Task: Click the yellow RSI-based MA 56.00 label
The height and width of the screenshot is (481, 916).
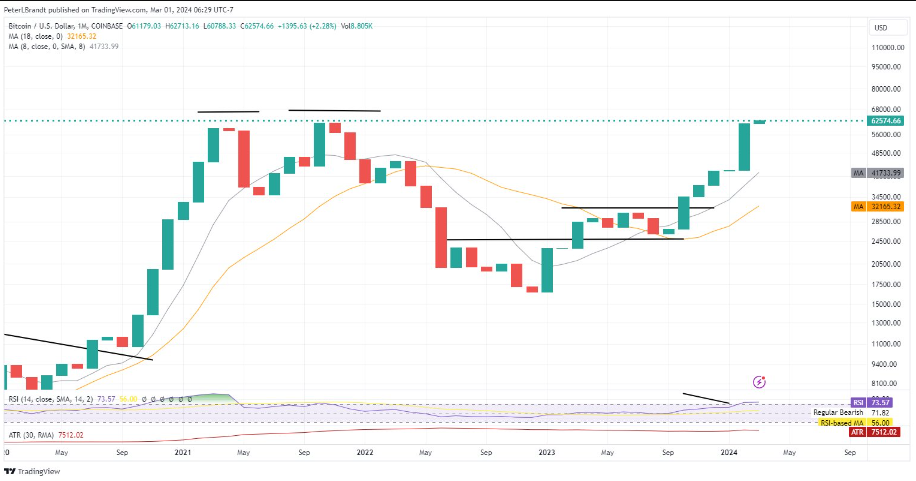Action: [855, 423]
